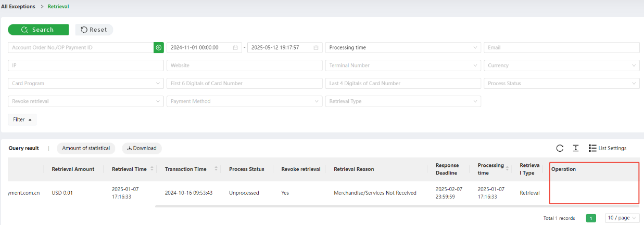Click the Process Status column header
The image size is (644, 225).
[247, 169]
